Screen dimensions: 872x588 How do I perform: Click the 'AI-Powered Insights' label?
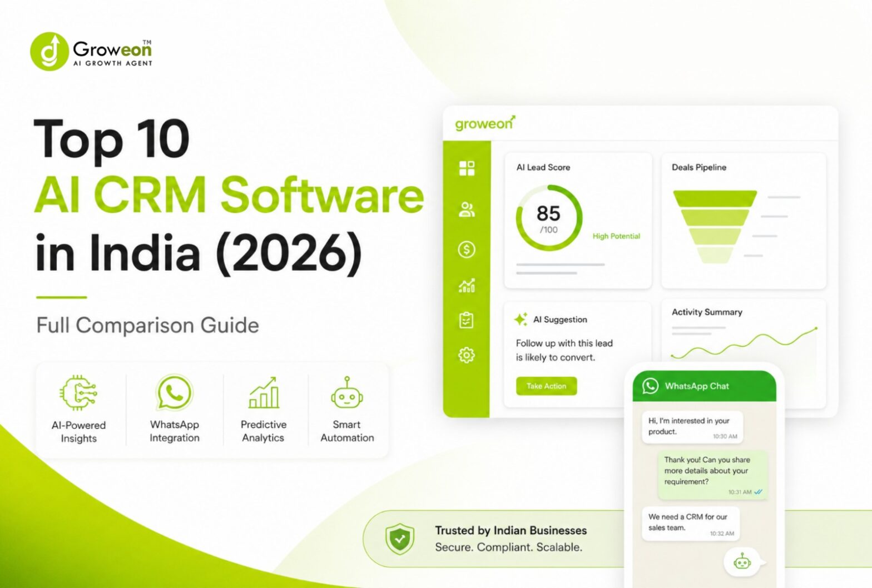[78, 432]
